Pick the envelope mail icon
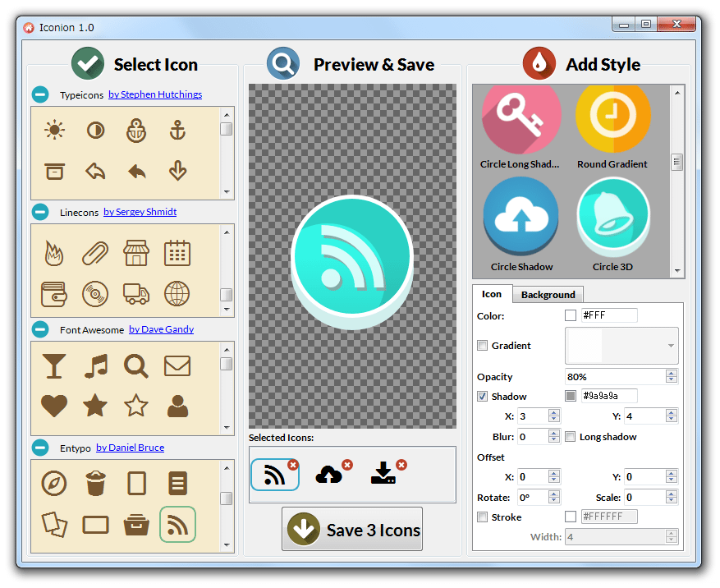This screenshot has height=588, width=720. [x=177, y=366]
